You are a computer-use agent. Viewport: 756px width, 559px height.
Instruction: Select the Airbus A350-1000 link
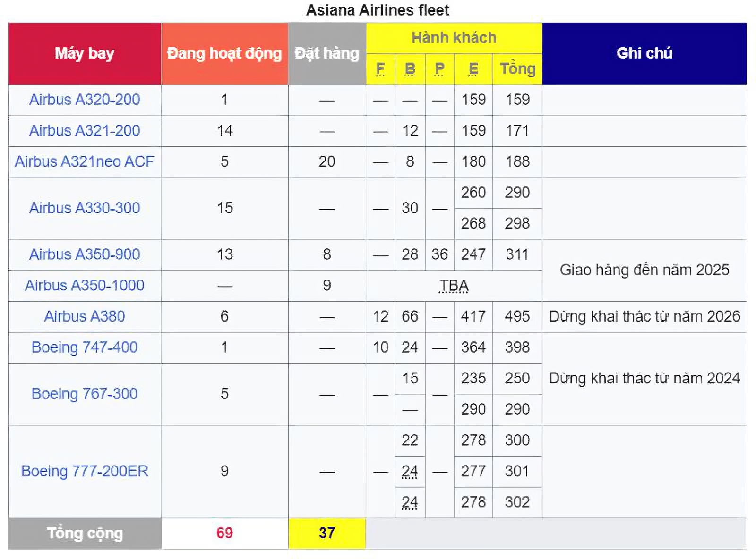click(x=85, y=286)
